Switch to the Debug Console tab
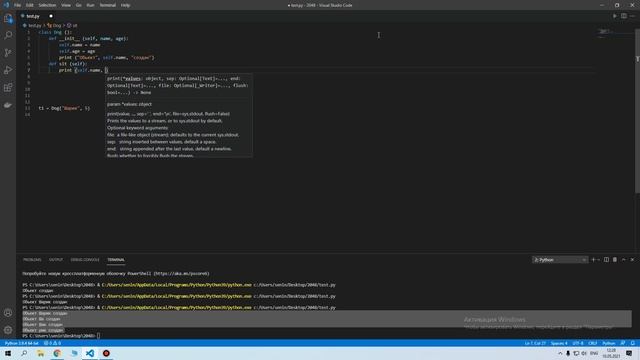 [x=85, y=260]
